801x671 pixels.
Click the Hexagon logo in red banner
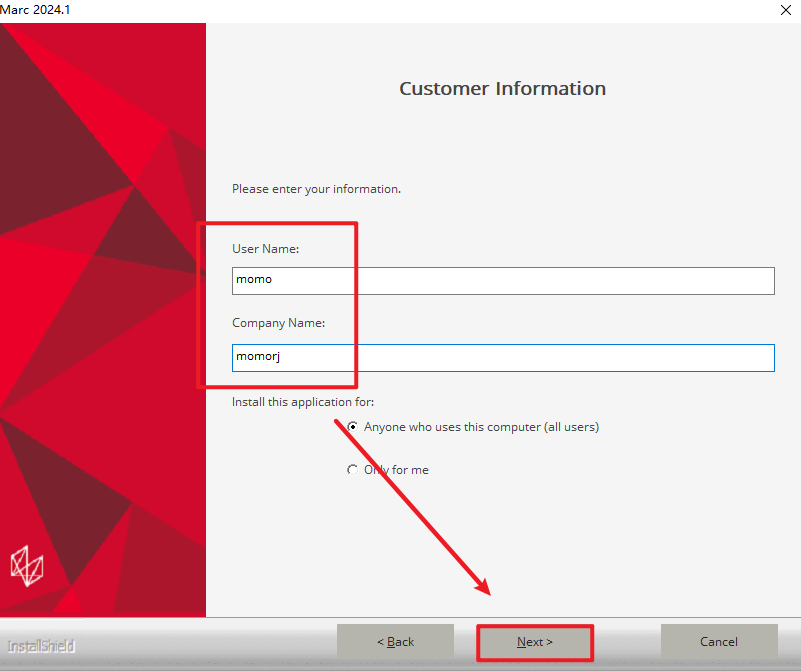[27, 565]
